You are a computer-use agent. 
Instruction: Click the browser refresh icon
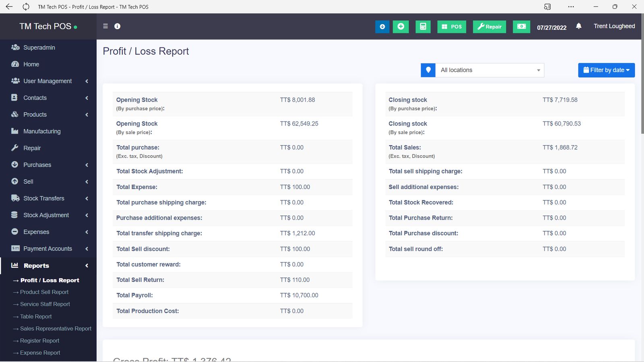click(26, 7)
